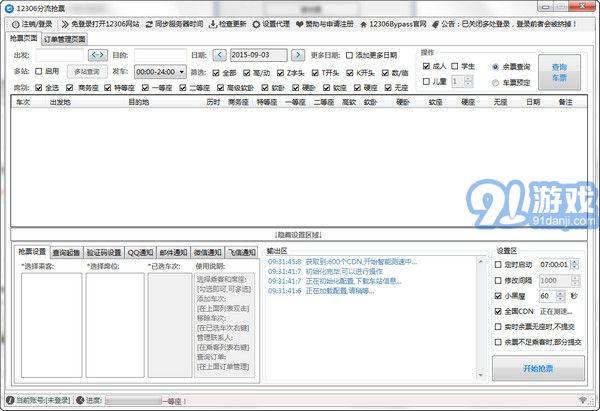The height and width of the screenshot is (411, 600).
Task: Enable 修改间隔 checkbox
Action: point(498,281)
